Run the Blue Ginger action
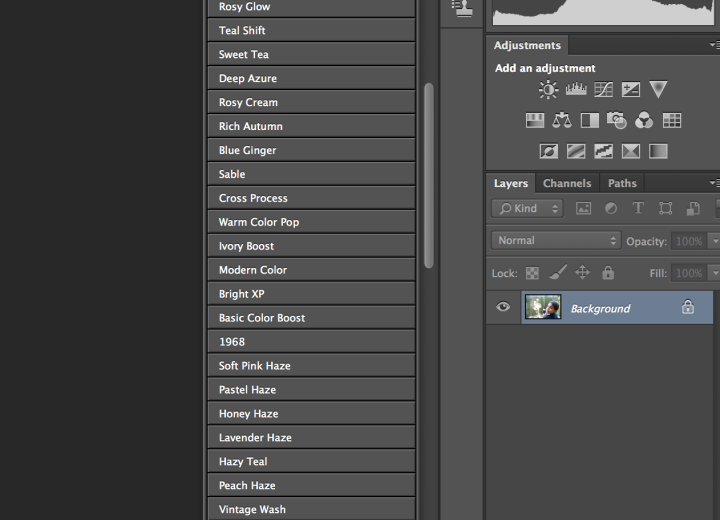 point(311,150)
